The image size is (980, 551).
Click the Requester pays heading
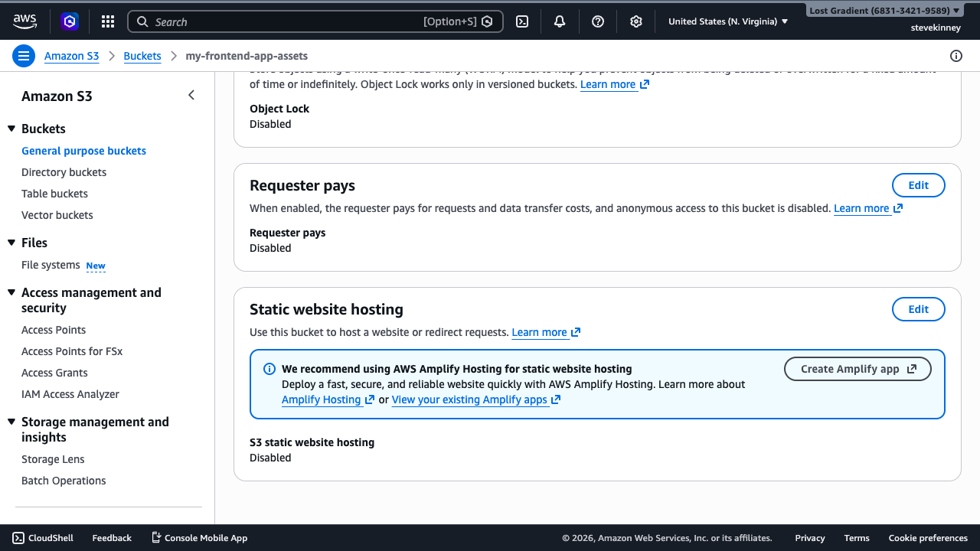pyautogui.click(x=302, y=185)
